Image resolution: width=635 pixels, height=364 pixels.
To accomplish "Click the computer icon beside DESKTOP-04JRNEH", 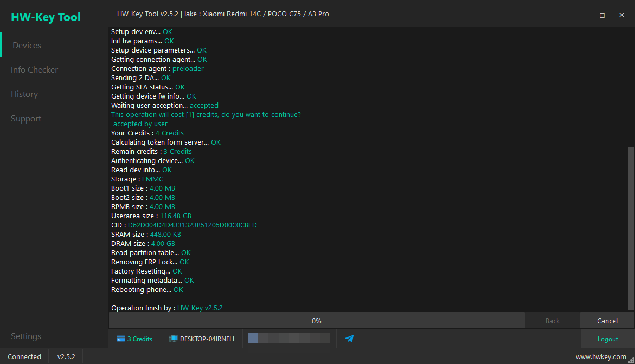I will (174, 339).
